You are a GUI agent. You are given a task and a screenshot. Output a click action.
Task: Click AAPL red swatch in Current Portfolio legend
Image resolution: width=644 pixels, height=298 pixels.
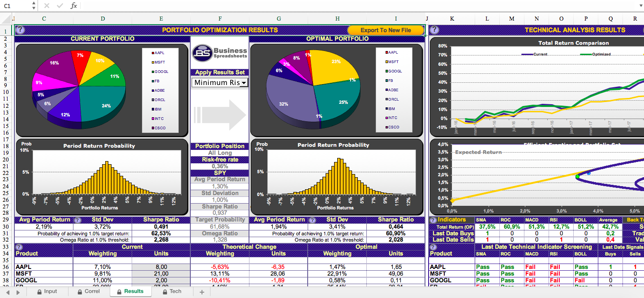point(153,53)
